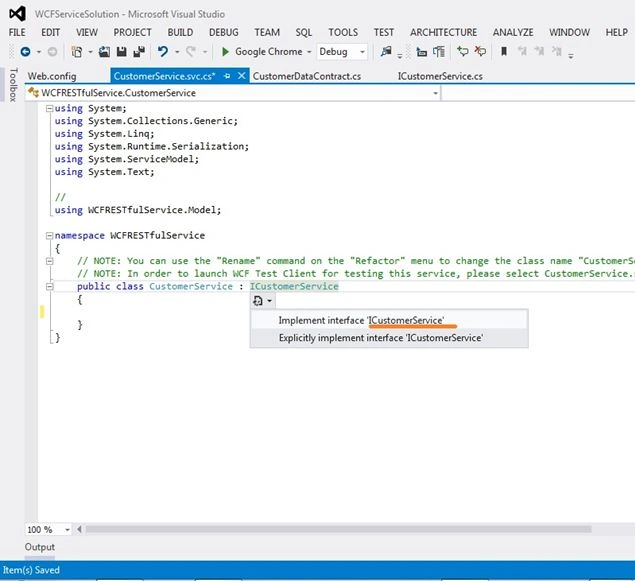The width and height of the screenshot is (635, 581).
Task: Collapse the CustomerService class block
Action: click(49, 287)
